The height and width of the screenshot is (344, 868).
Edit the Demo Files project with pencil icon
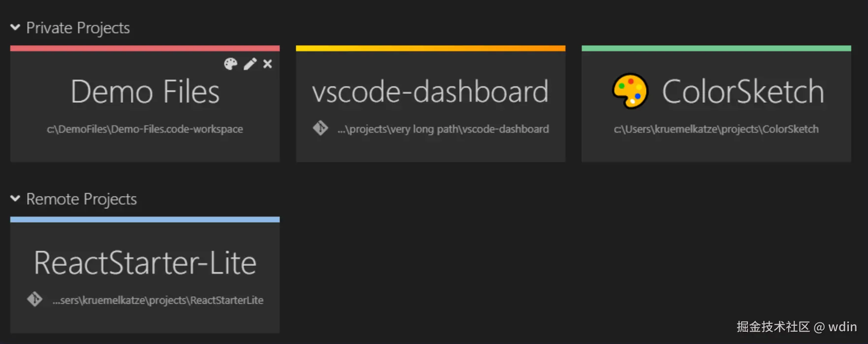[250, 64]
